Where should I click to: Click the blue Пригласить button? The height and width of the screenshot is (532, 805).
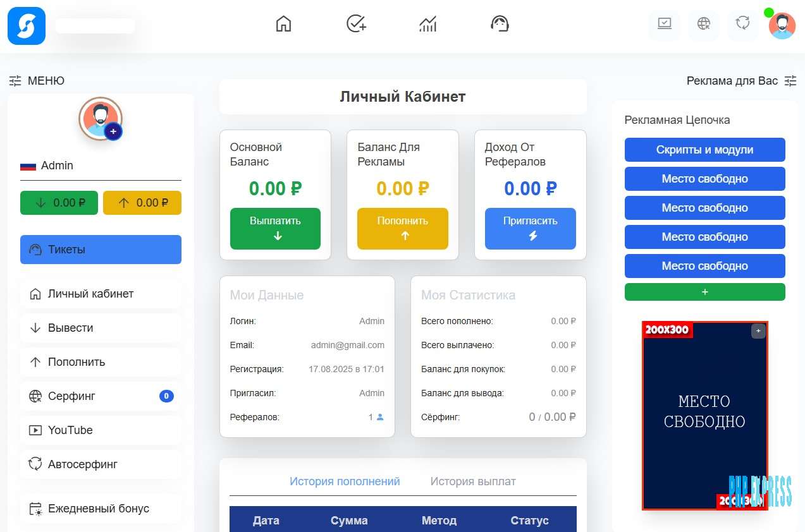531,229
